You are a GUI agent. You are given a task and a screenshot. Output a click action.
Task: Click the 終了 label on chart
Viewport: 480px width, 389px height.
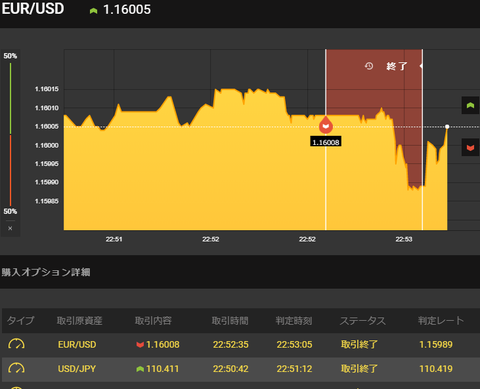click(x=397, y=66)
